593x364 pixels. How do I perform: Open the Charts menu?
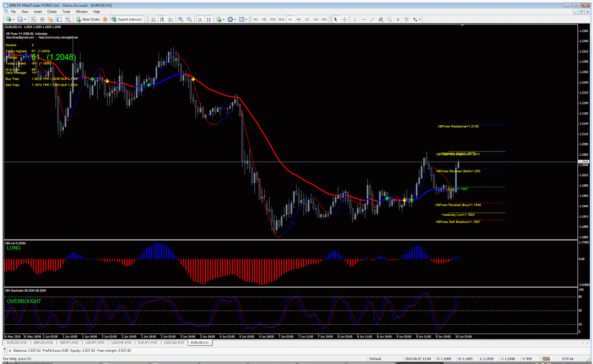[x=52, y=11]
